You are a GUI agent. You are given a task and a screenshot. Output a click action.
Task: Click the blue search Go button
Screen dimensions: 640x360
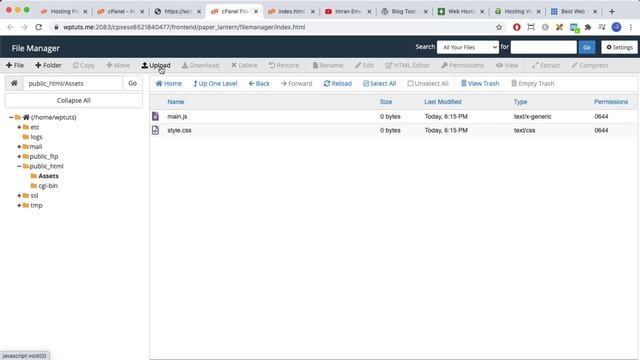pos(587,47)
